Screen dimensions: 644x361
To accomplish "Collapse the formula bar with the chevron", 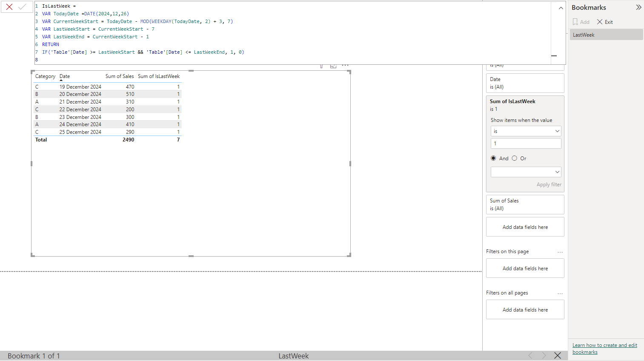I will [x=561, y=8].
